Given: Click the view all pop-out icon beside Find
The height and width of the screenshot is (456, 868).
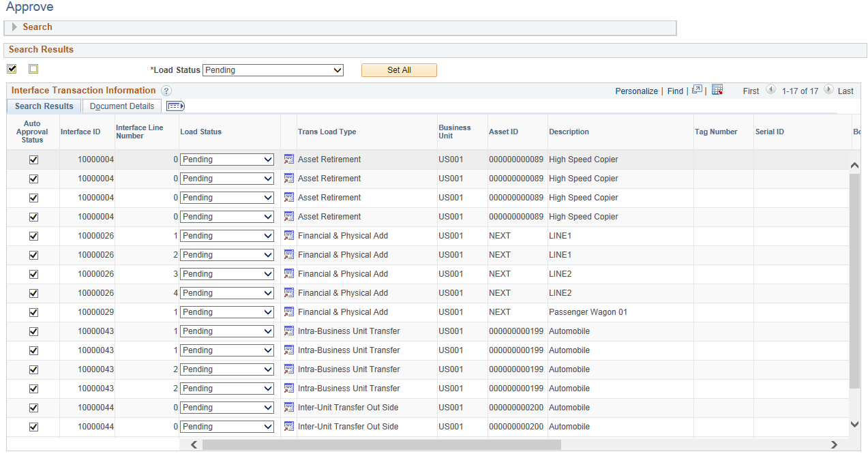Looking at the screenshot, I should 697,90.
